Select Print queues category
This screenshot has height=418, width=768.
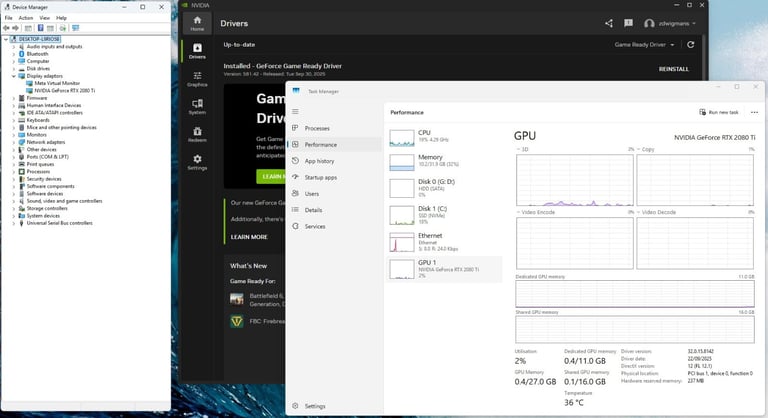coord(40,164)
